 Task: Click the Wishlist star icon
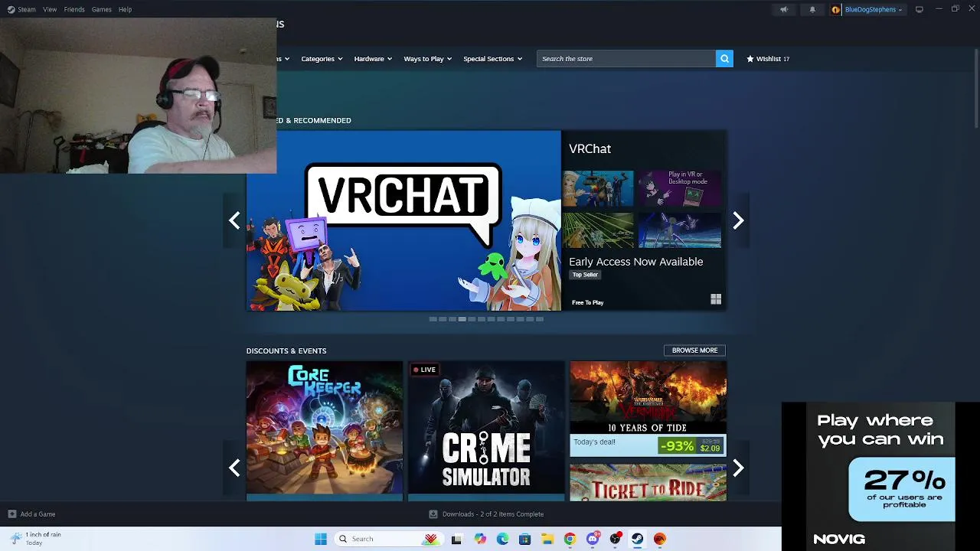tap(750, 59)
